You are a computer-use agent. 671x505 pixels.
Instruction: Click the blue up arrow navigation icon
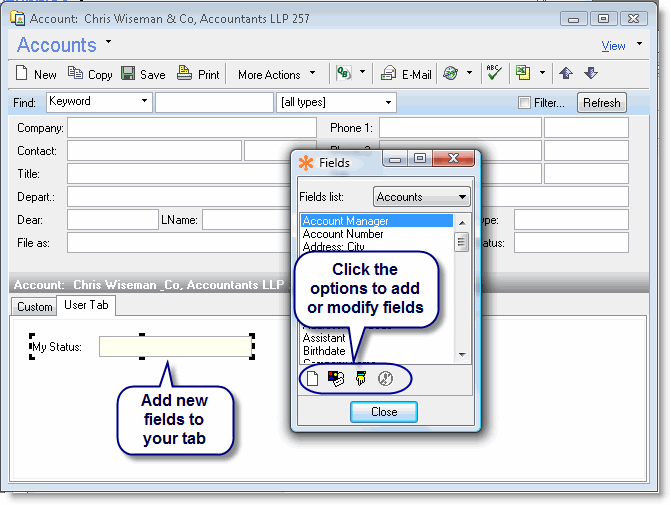pyautogui.click(x=566, y=74)
